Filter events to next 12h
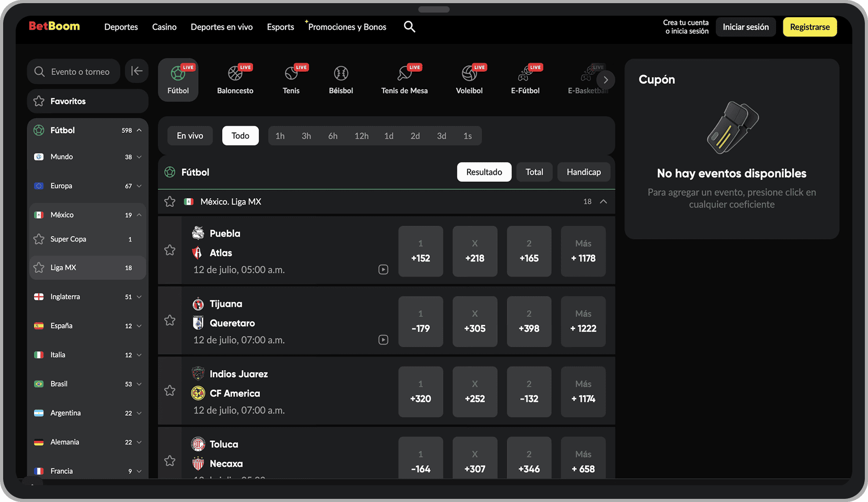This screenshot has width=868, height=502. tap(361, 136)
